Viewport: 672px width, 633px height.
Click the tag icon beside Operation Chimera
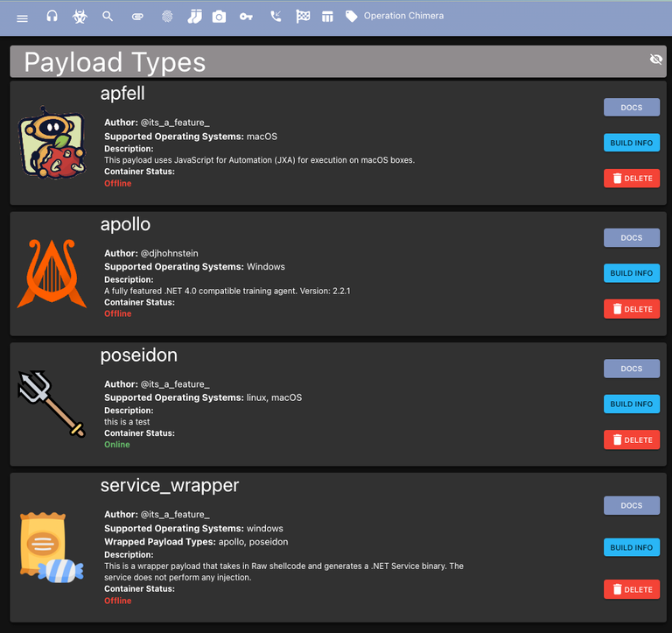click(352, 17)
